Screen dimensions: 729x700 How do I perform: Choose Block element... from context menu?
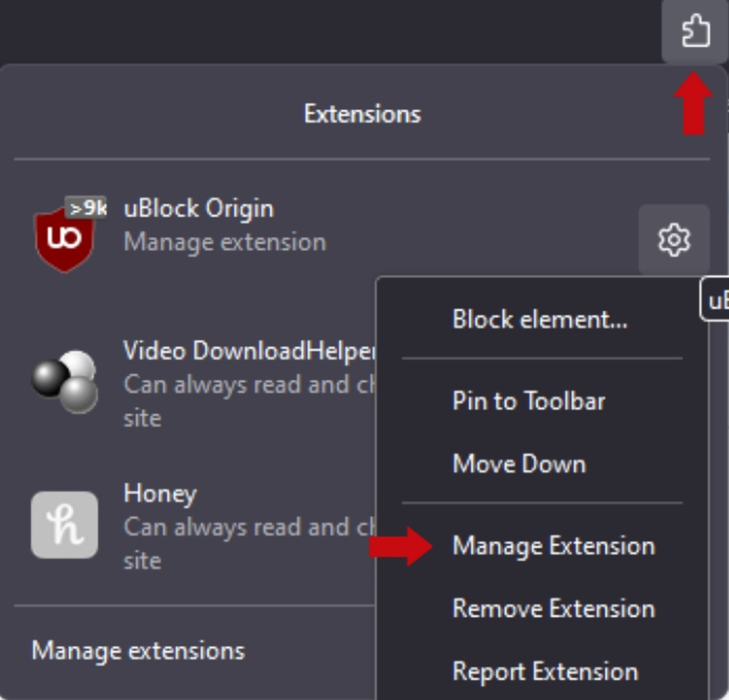[x=540, y=320]
